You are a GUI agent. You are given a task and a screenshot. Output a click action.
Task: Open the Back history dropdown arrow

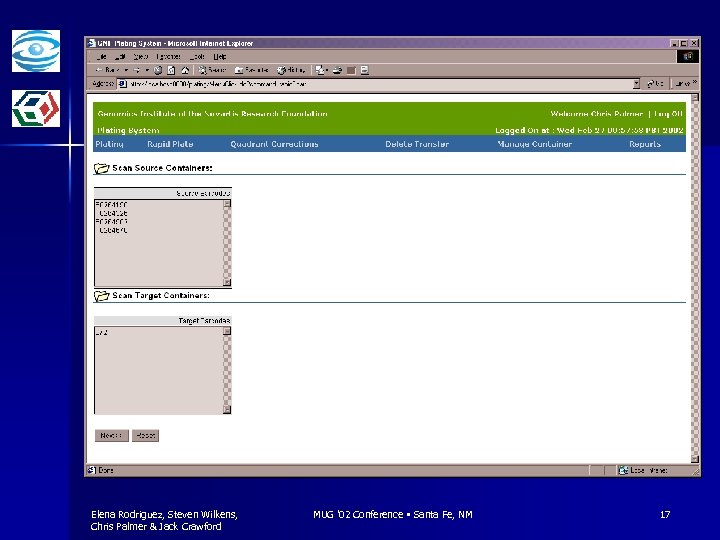pyautogui.click(x=126, y=70)
